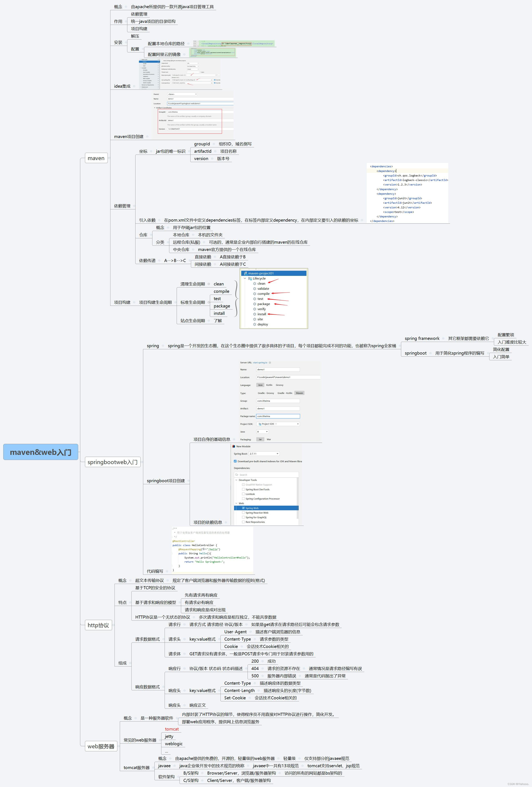532x787 pixels.
Task: Click the spring framework node
Action: click(x=422, y=338)
